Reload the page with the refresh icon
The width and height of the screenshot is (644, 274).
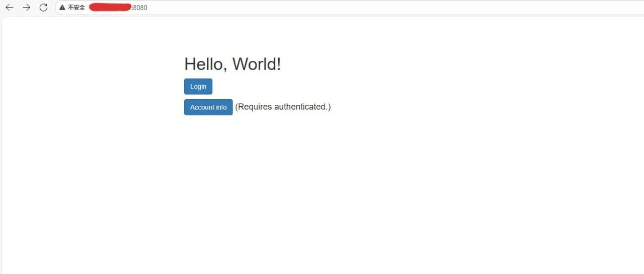(43, 8)
